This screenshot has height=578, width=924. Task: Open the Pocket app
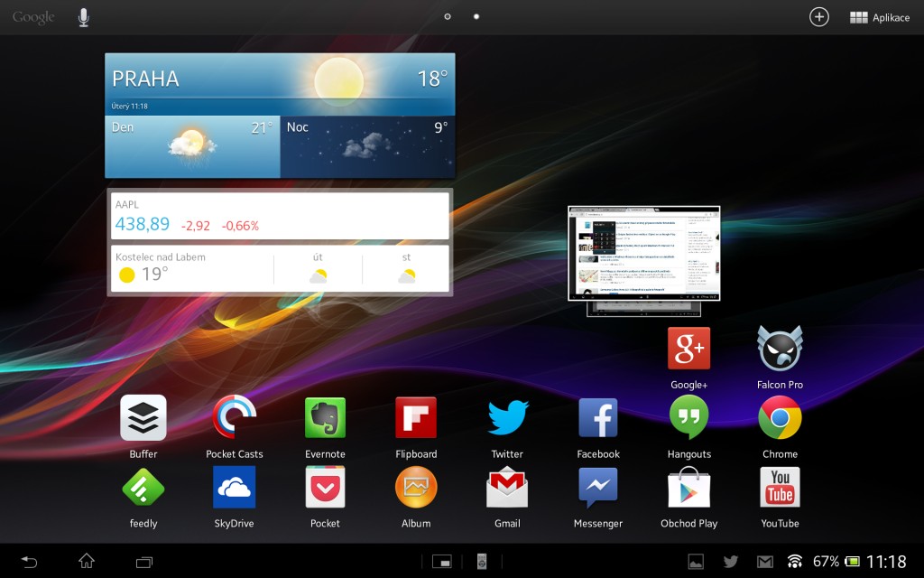coord(325,487)
